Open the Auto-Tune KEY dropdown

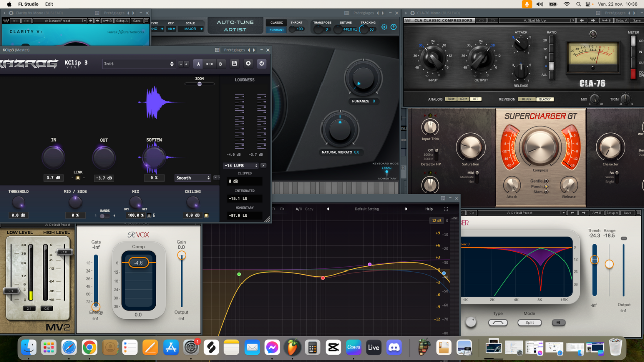(x=171, y=29)
